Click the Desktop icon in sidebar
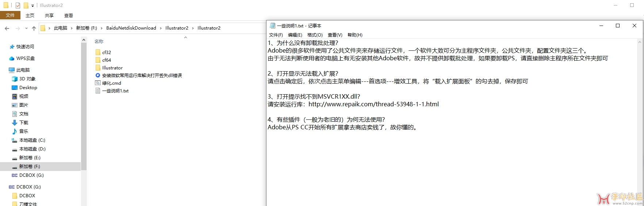Screen dimensions: 644x206 click(15, 88)
